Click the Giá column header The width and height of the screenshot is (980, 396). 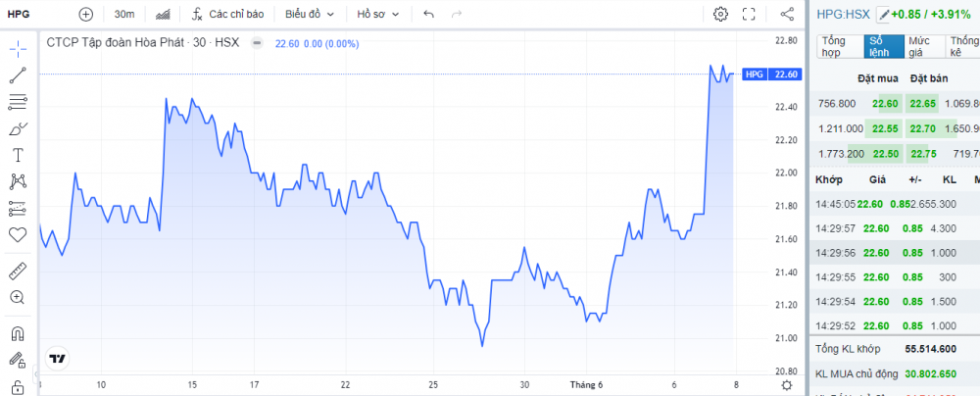click(x=877, y=180)
